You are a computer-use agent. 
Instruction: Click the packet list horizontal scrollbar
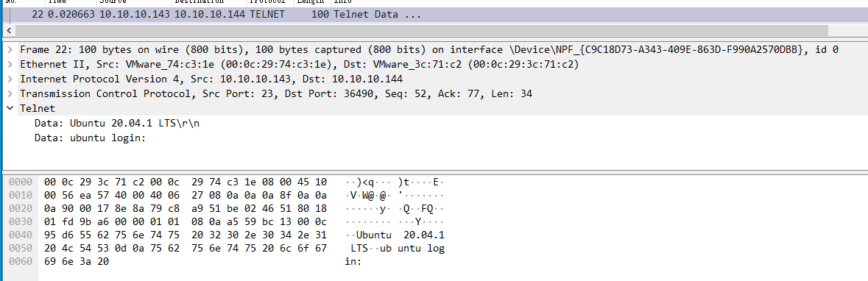coord(415,30)
